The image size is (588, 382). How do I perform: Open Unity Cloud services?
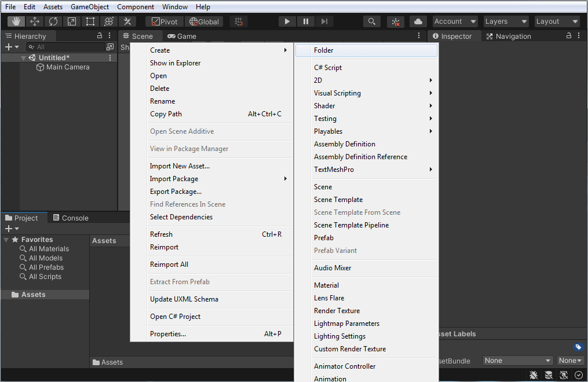[x=418, y=21]
